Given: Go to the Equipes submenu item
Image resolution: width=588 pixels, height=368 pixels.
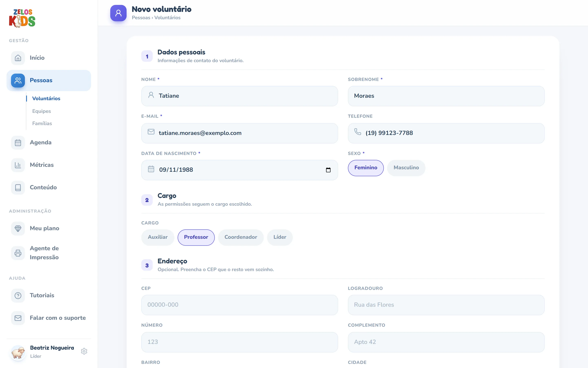Looking at the screenshot, I should pos(42,111).
